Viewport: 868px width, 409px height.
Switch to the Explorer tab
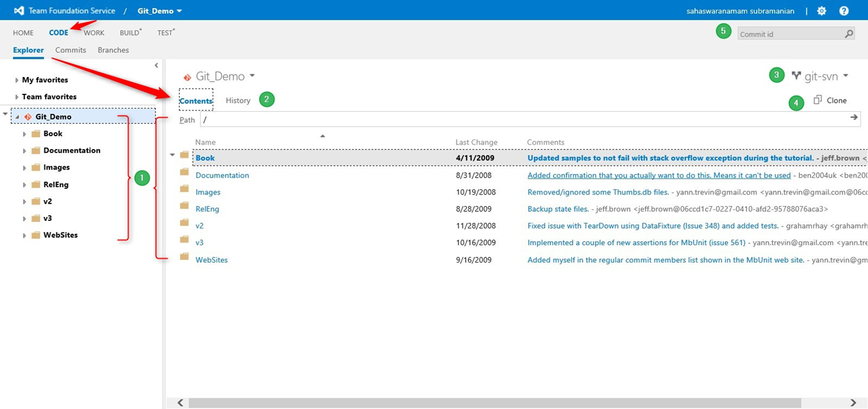click(x=28, y=50)
